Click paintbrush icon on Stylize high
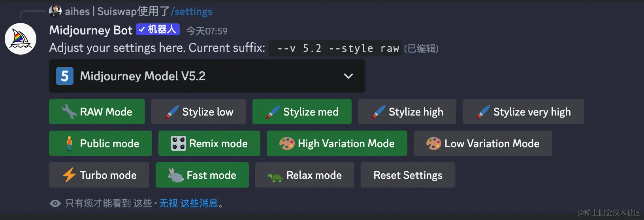The height and width of the screenshot is (220, 644). [x=378, y=112]
